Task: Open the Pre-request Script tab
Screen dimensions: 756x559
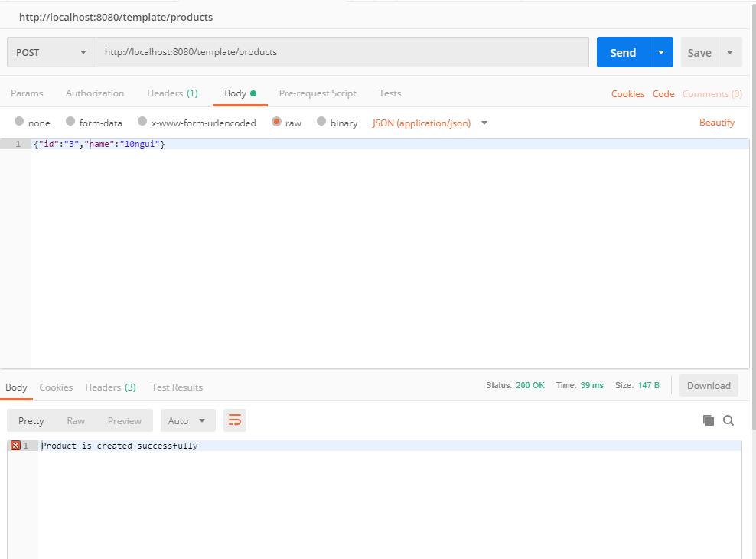Action: coord(318,93)
